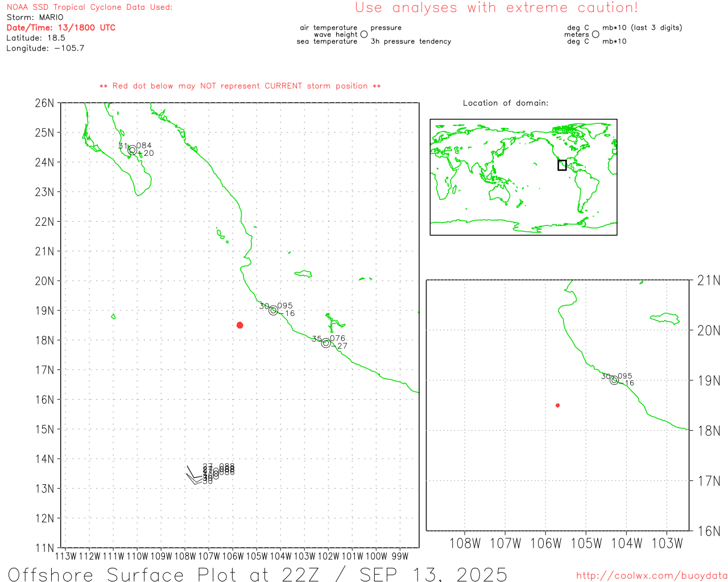Select zoomed map station circle reading 095

coord(614,380)
